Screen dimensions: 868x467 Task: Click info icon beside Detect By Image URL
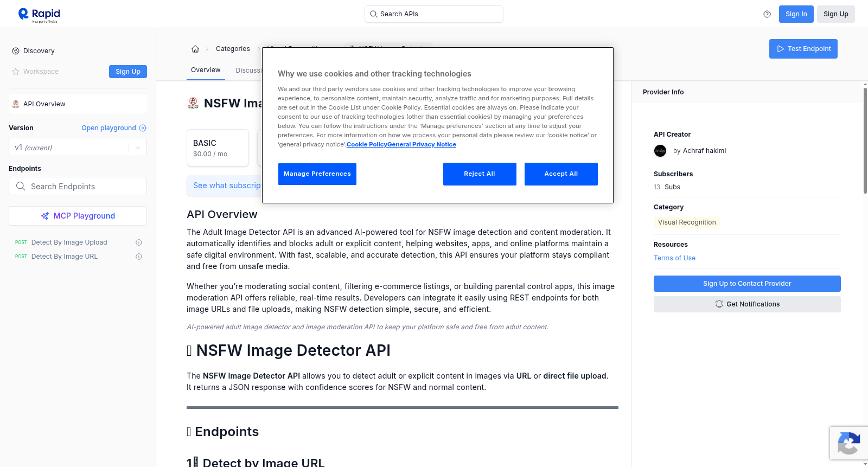(x=139, y=257)
